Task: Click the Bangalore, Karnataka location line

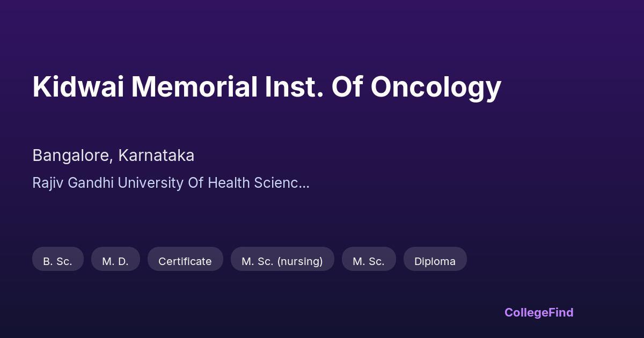Action: pyautogui.click(x=113, y=156)
